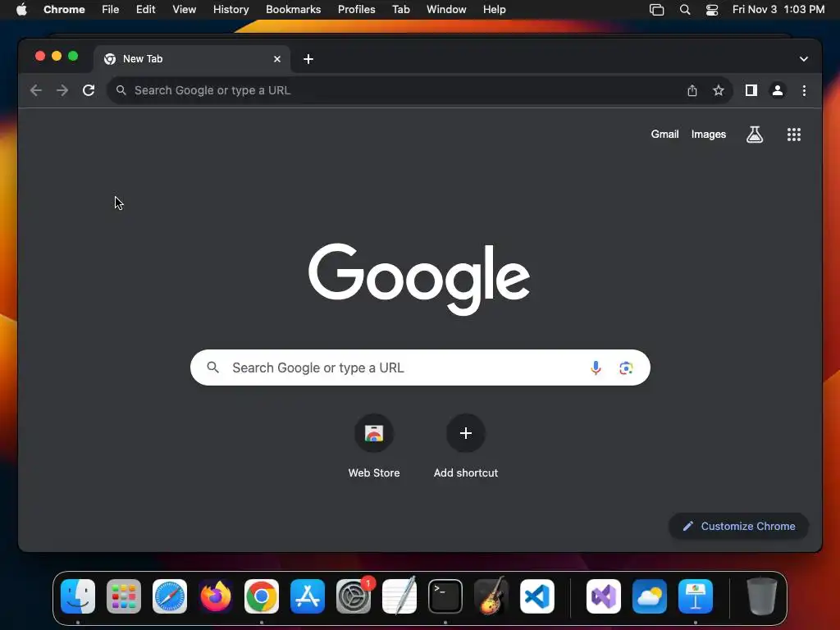
Task: Click the Google logo
Action: point(419,279)
